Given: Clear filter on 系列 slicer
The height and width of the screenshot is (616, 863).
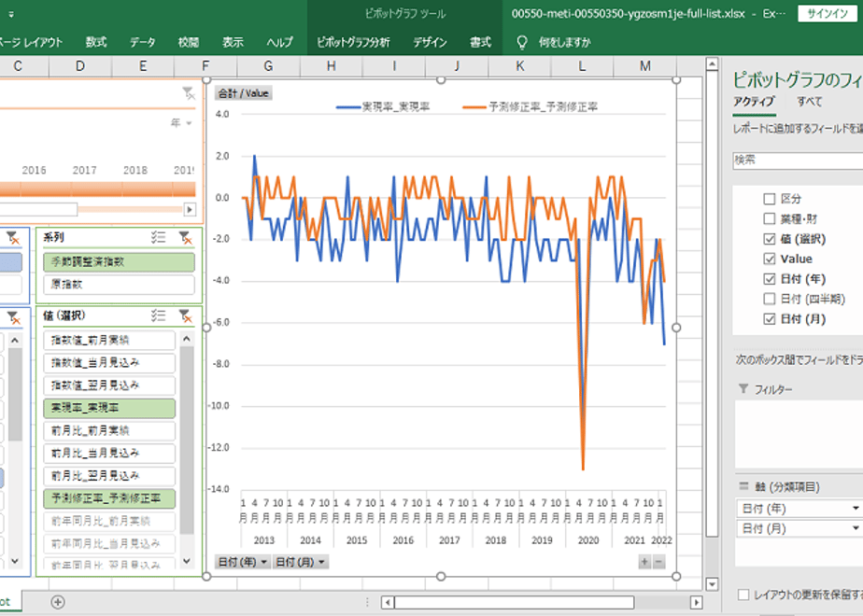Looking at the screenshot, I should tap(186, 238).
